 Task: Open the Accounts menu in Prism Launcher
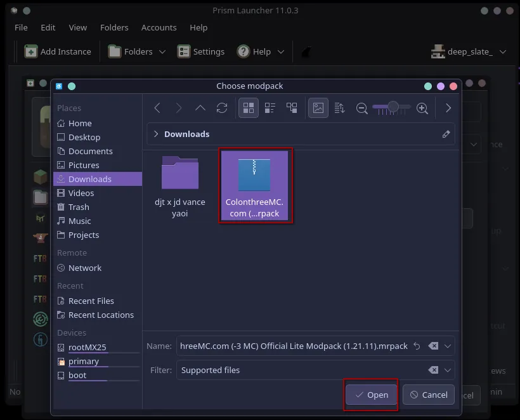point(159,27)
